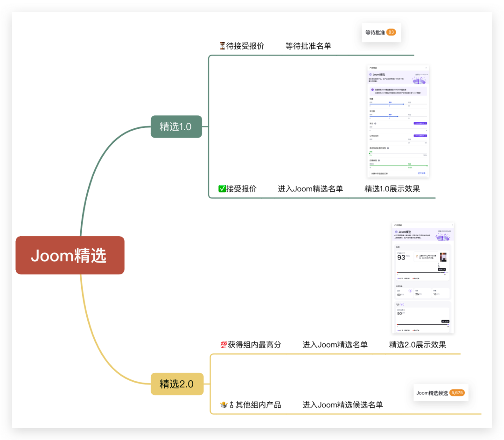
Task: Select the 待接受报价 topic text
Action: pyautogui.click(x=245, y=46)
